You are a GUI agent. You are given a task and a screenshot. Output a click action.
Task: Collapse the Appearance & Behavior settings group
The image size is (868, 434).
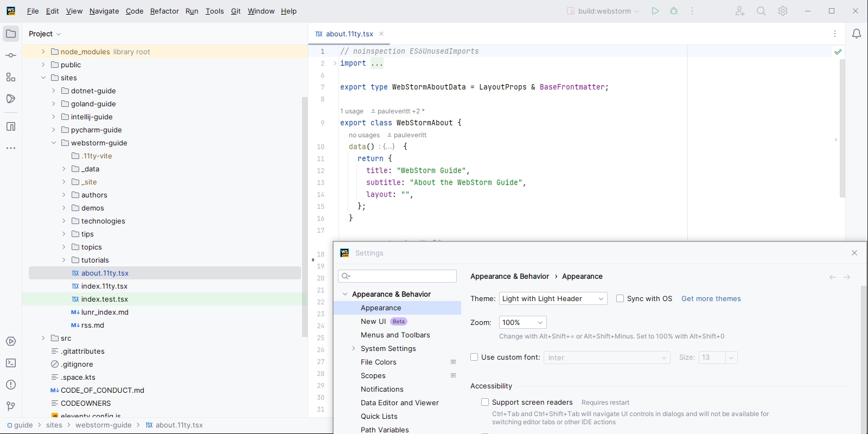pyautogui.click(x=345, y=294)
